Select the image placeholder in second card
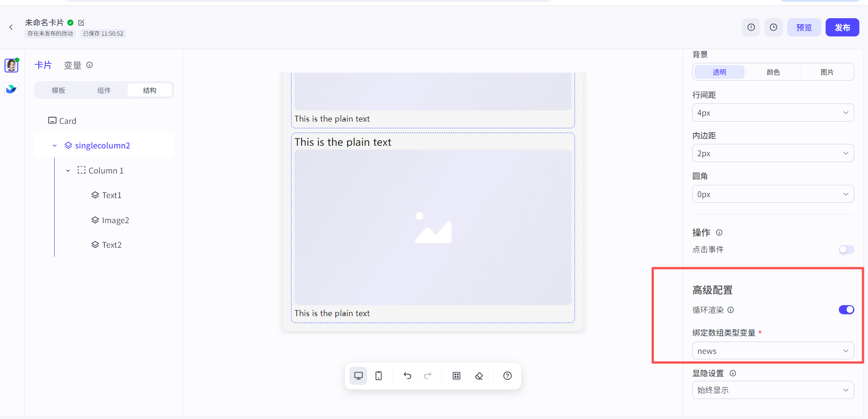Screen dimensions: 868x419 pyautogui.click(x=433, y=227)
